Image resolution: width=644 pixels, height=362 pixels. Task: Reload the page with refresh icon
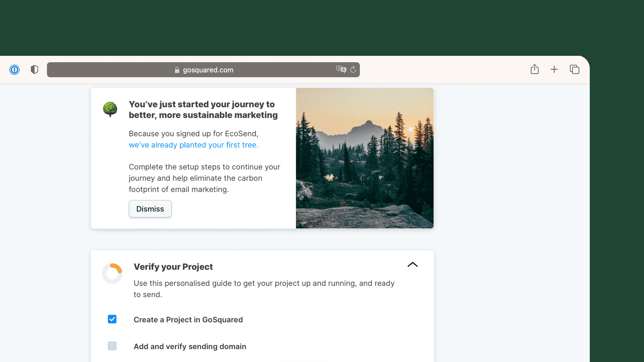(x=353, y=69)
